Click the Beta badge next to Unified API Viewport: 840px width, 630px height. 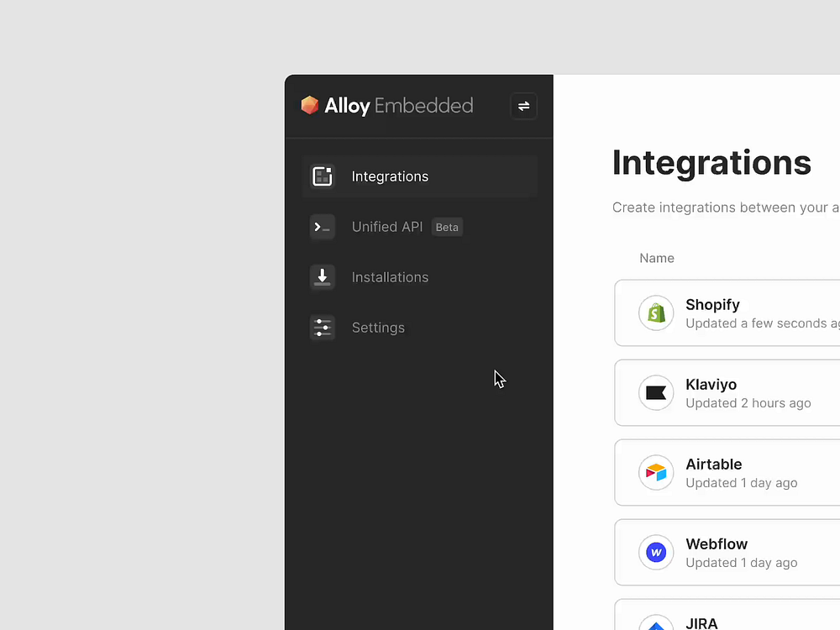(447, 227)
